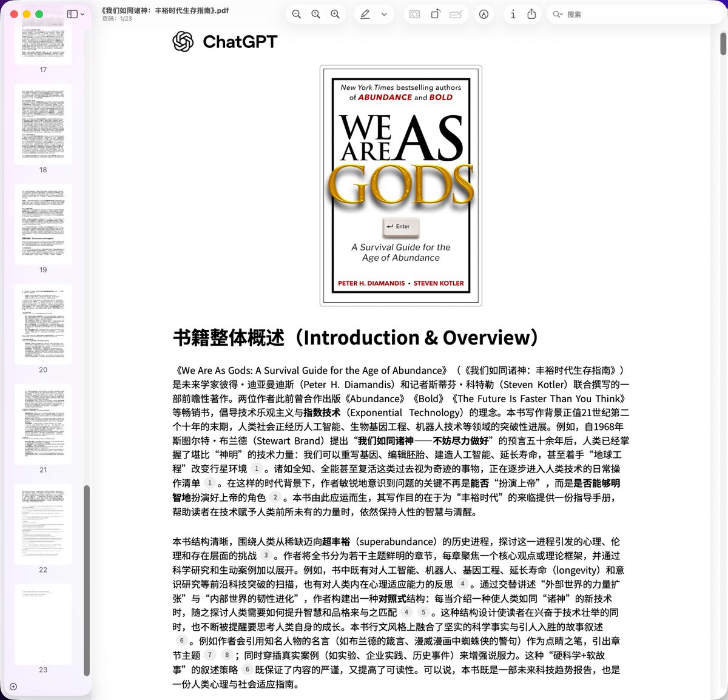The width and height of the screenshot is (728, 700).
Task: Open the document info inspector icon
Action: (x=513, y=13)
